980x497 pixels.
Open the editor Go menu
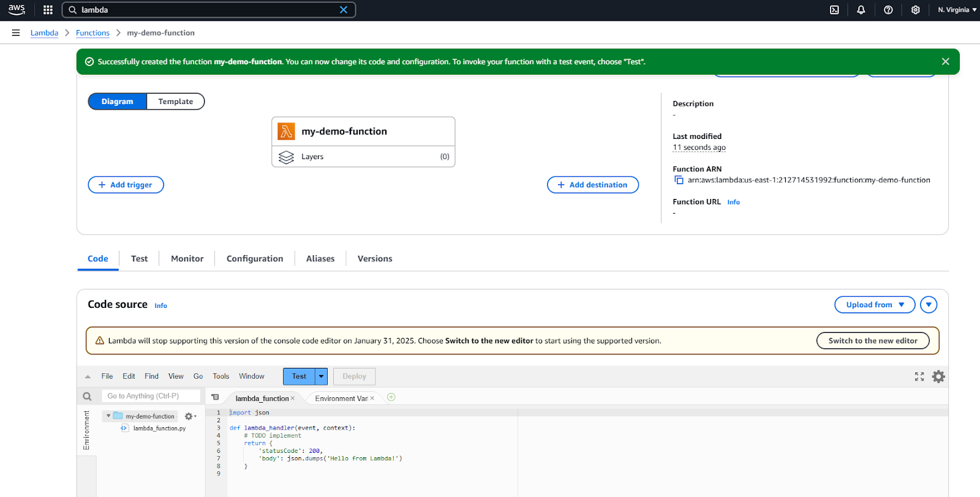point(198,376)
